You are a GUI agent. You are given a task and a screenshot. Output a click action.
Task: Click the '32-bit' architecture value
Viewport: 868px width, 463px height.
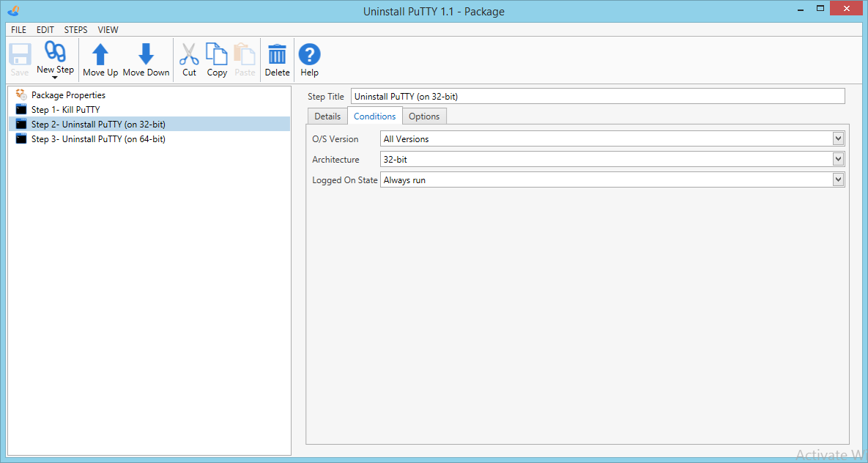(396, 160)
